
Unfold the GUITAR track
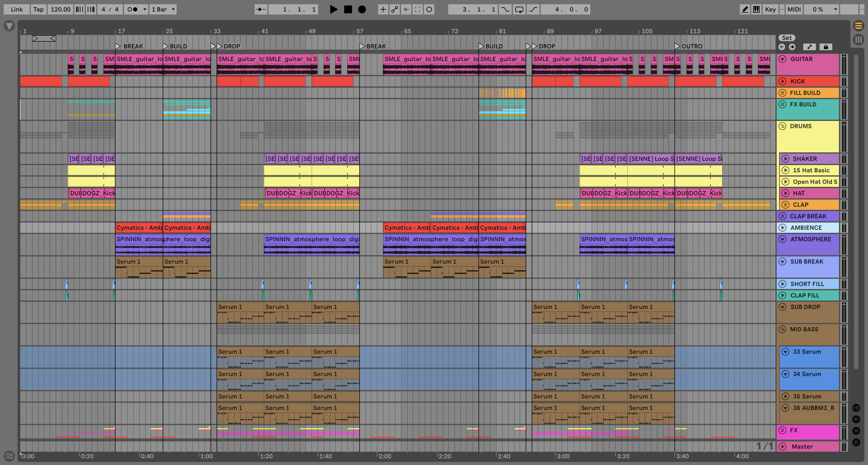tap(782, 59)
